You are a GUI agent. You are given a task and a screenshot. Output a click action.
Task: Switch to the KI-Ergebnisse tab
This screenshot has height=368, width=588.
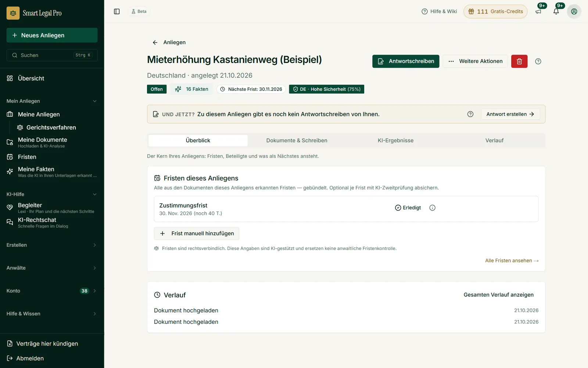(395, 141)
